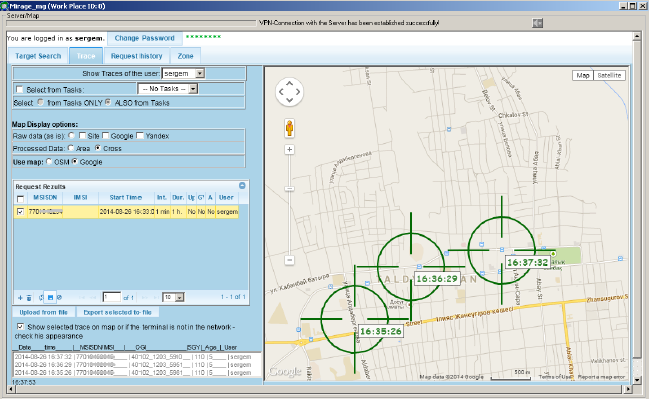The height and width of the screenshot is (399, 649).
Task: Click the Mirage_mg application title icon
Action: tap(4, 6)
